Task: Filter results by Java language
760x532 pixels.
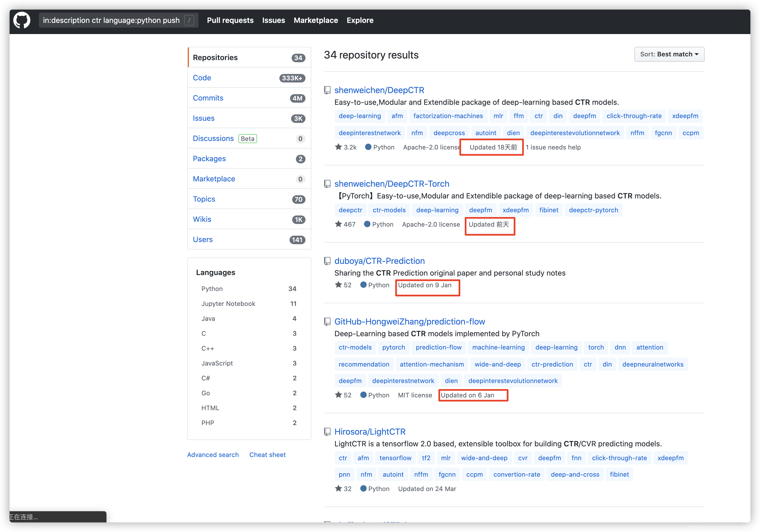Action: tap(249, 319)
